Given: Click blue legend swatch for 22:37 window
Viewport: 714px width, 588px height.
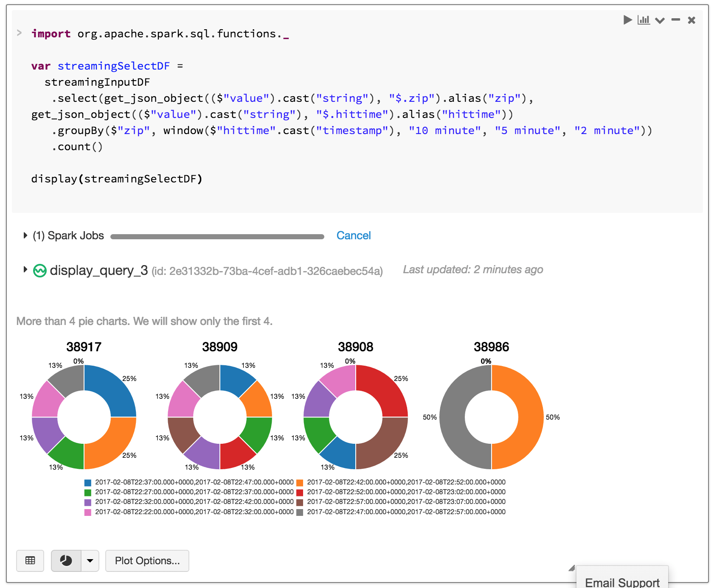Looking at the screenshot, I should pos(88,482).
